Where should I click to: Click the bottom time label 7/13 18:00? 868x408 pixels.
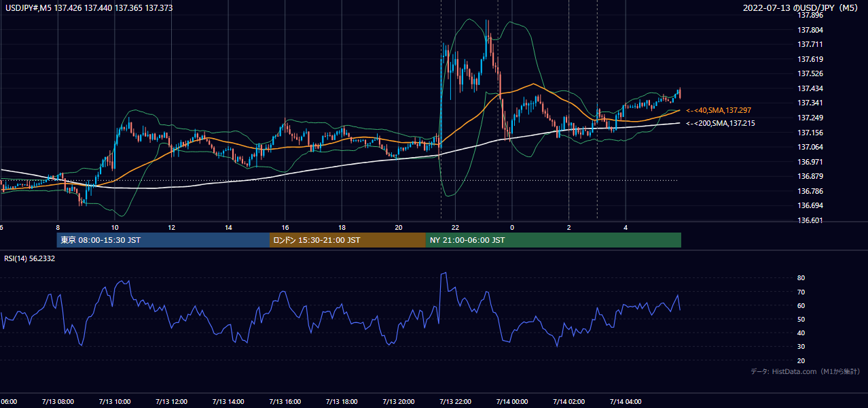coord(342,401)
